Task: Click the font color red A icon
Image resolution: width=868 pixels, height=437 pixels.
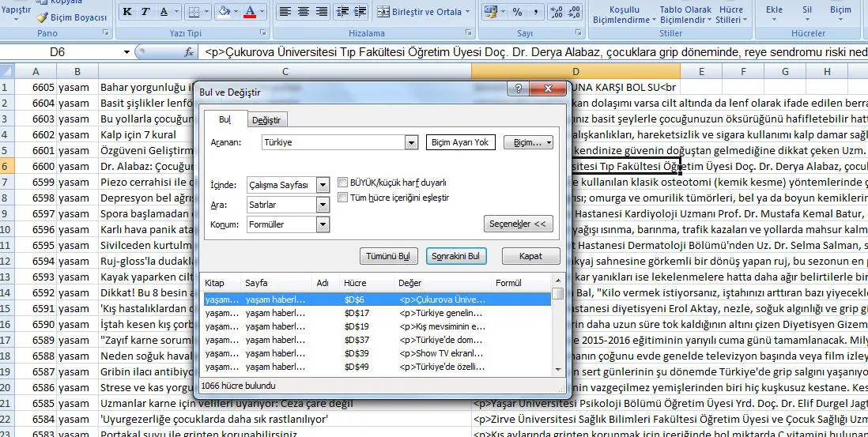Action: tap(251, 12)
